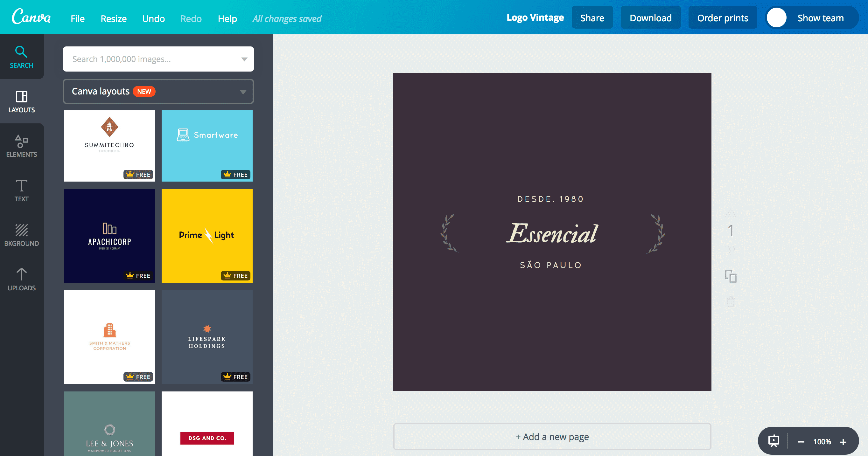Click Redo in the top bar
Viewport: 868px width, 456px height.
pyautogui.click(x=191, y=18)
